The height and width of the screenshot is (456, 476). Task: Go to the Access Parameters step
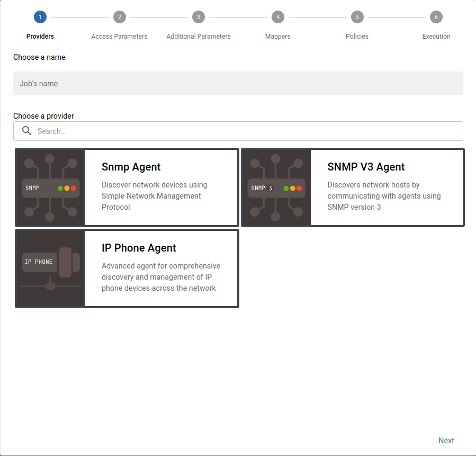pos(119,37)
